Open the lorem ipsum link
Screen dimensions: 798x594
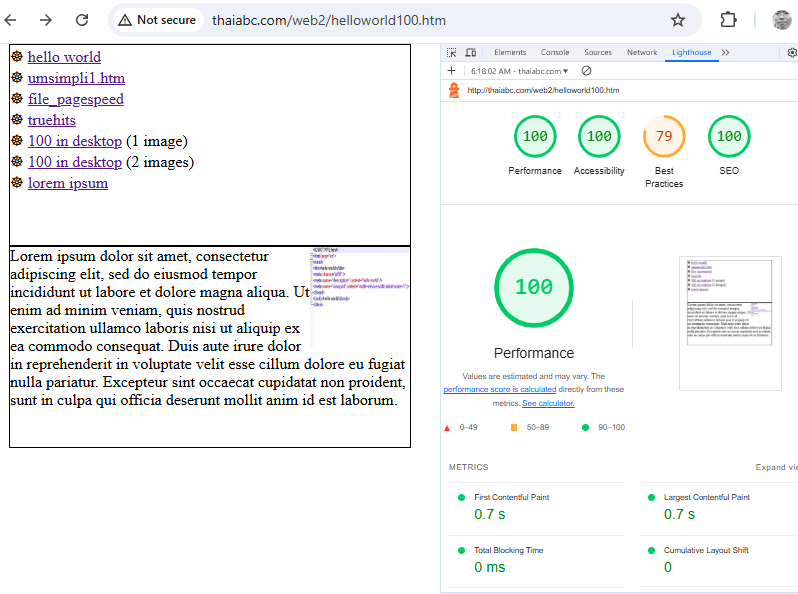pyautogui.click(x=68, y=183)
